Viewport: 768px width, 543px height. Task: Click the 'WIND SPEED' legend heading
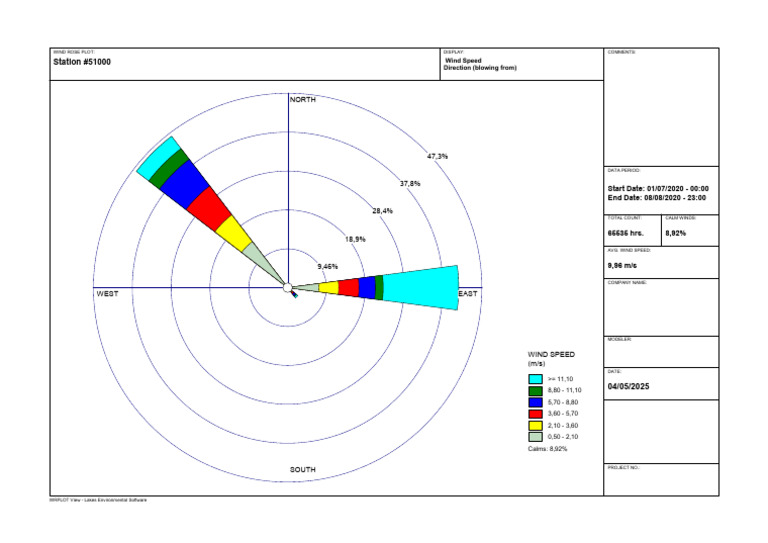(x=551, y=354)
